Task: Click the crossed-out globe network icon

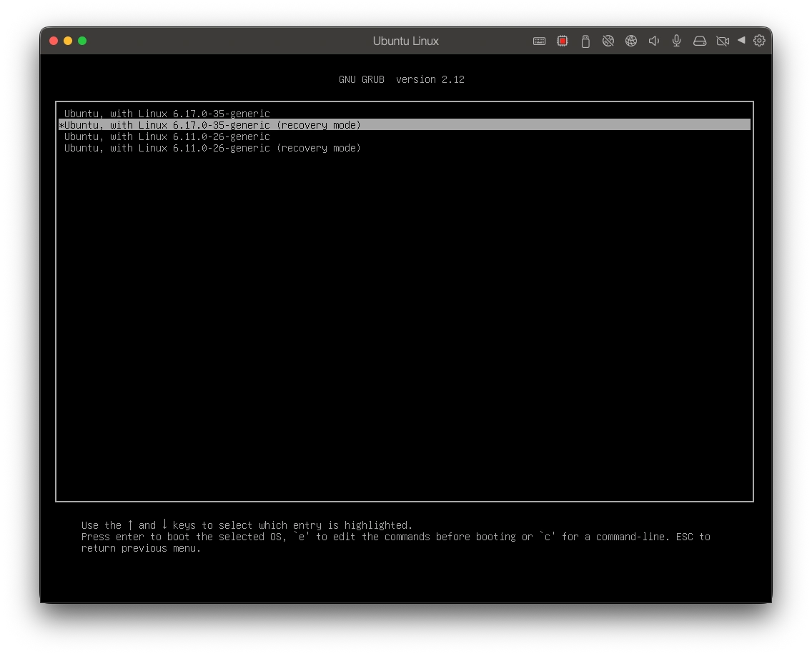Action: [x=608, y=41]
